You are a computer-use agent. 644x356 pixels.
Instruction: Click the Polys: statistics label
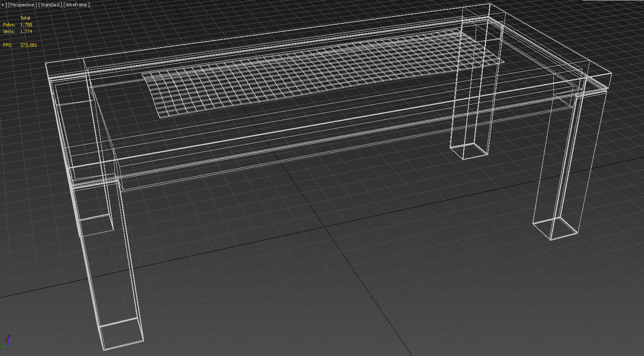[9, 25]
